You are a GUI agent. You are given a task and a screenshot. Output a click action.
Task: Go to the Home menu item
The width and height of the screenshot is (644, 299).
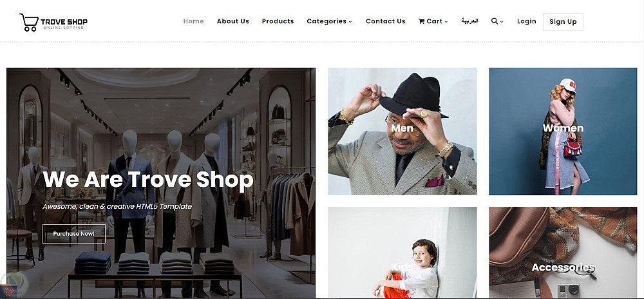[x=193, y=21]
